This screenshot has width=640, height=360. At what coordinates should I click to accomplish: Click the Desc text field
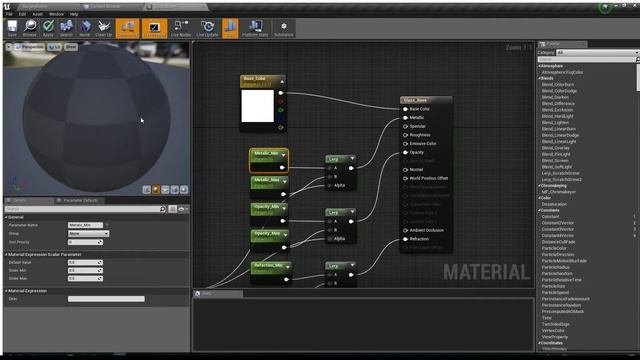point(106,299)
